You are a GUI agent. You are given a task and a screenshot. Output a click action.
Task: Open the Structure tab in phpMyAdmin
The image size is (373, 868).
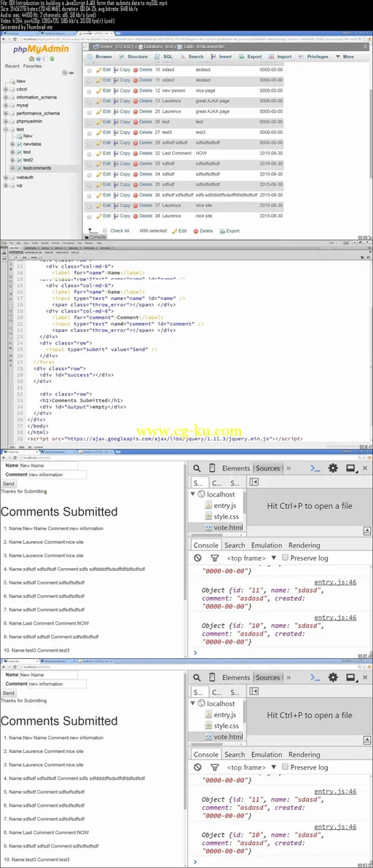coord(134,57)
